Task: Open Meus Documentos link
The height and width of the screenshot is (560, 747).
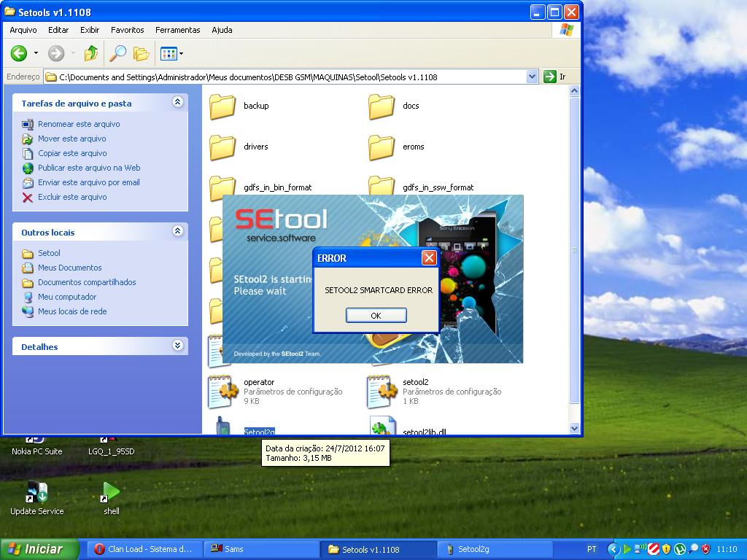Action: pos(69,268)
